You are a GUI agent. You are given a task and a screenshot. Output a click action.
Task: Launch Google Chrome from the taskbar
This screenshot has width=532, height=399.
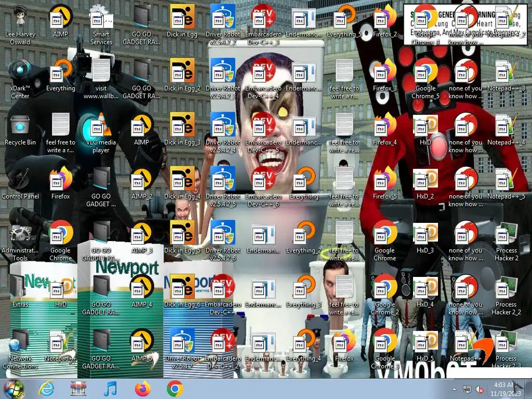coord(175,389)
